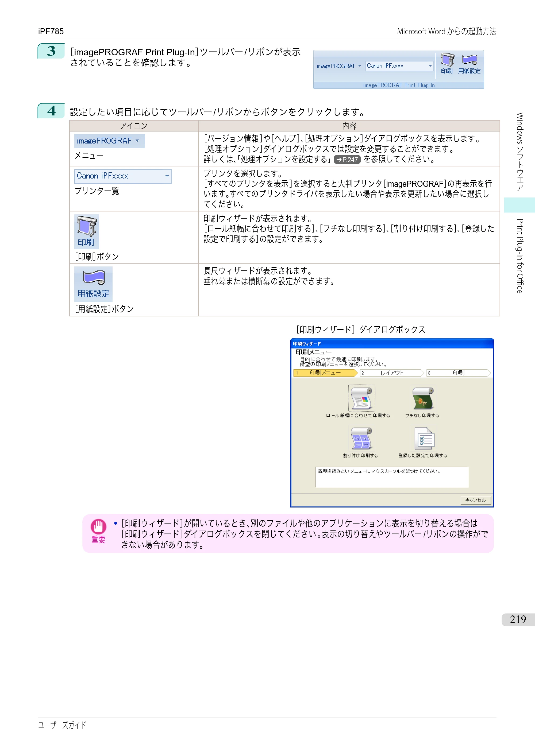Open Canon iPFxxxx printer dropdown in top toolbar
Viewport: 535px width, 756px height.
tap(399, 66)
